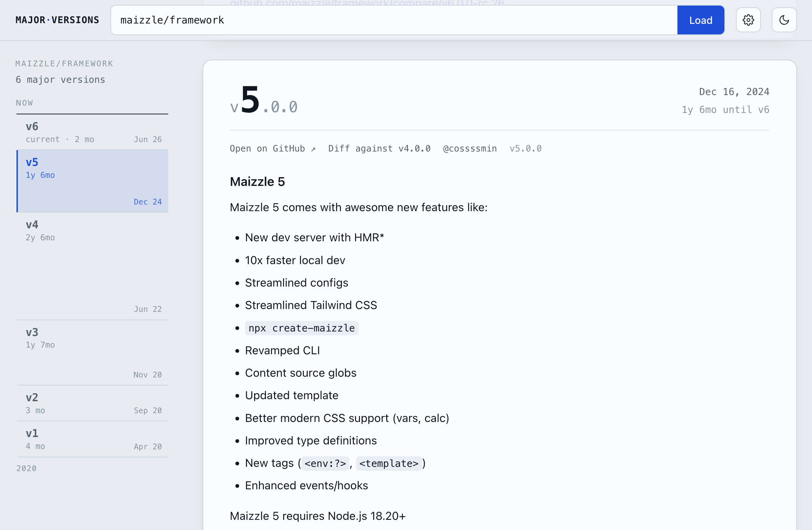
Task: Click the 'Nov 20' date under v3
Action: point(148,375)
